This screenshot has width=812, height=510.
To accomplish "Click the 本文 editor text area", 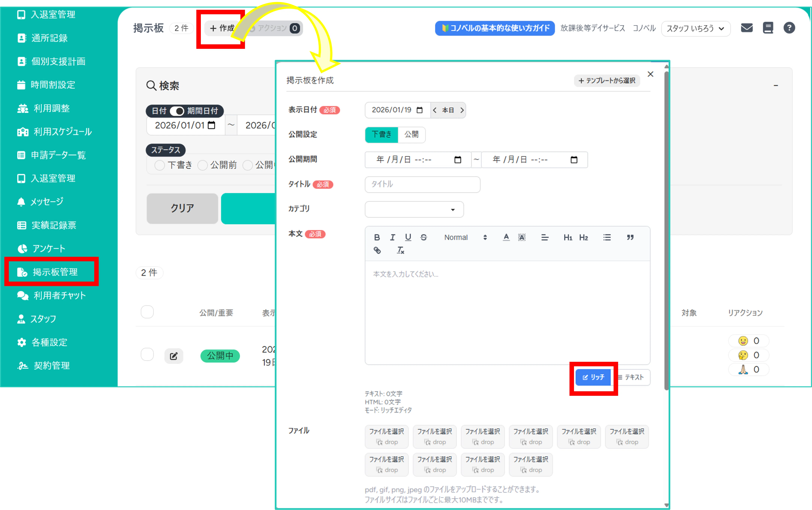I will point(507,312).
